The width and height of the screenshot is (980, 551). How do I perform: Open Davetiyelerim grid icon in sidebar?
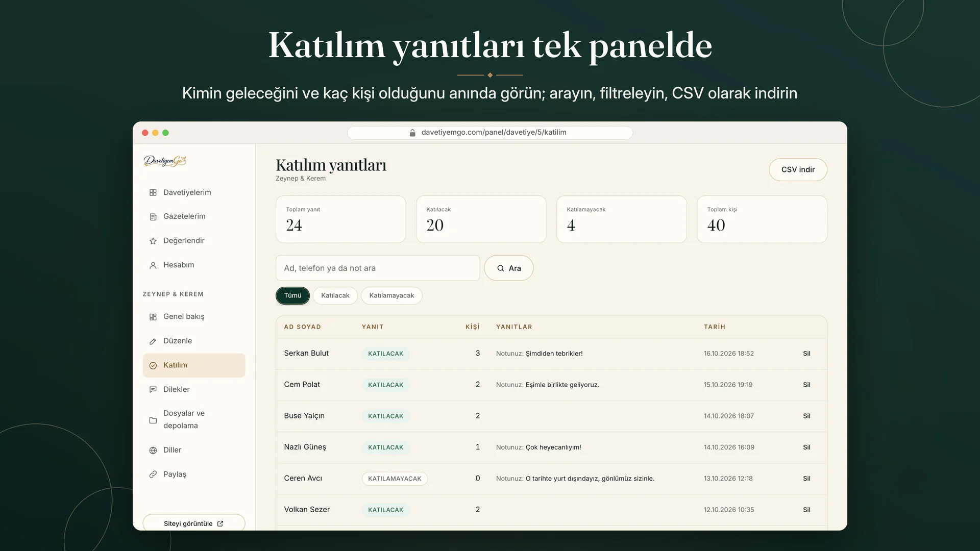click(153, 192)
